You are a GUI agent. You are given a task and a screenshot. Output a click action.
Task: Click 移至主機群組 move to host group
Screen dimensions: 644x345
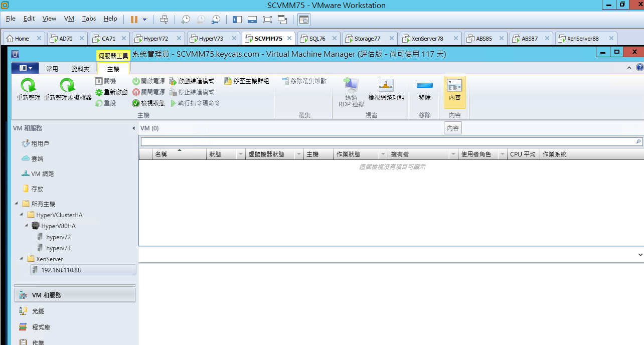pos(247,81)
